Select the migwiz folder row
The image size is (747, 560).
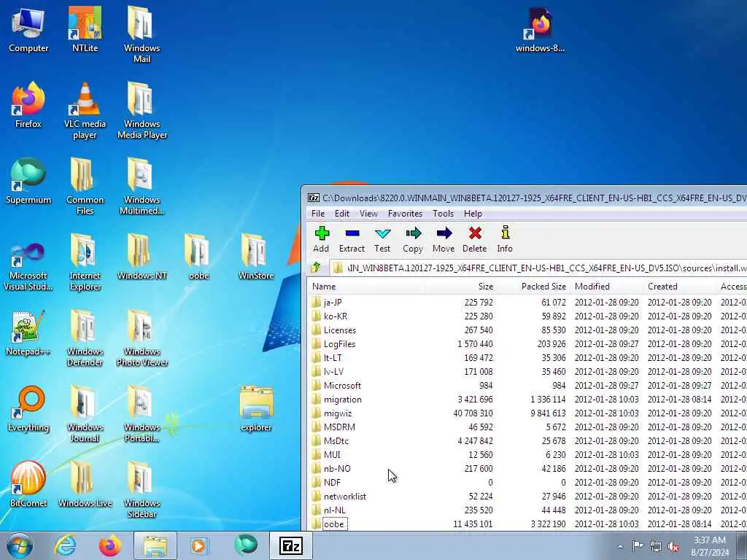528,413
